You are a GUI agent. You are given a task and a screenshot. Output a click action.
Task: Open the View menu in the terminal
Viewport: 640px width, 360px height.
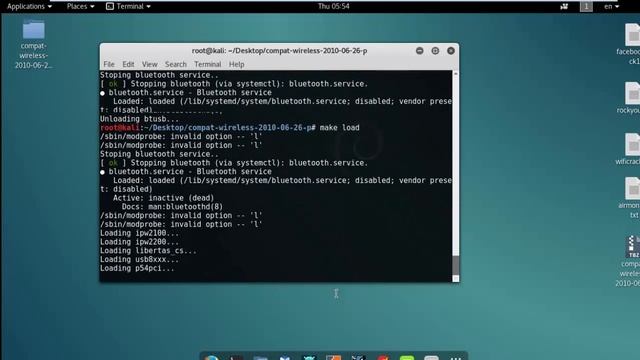coord(149,64)
